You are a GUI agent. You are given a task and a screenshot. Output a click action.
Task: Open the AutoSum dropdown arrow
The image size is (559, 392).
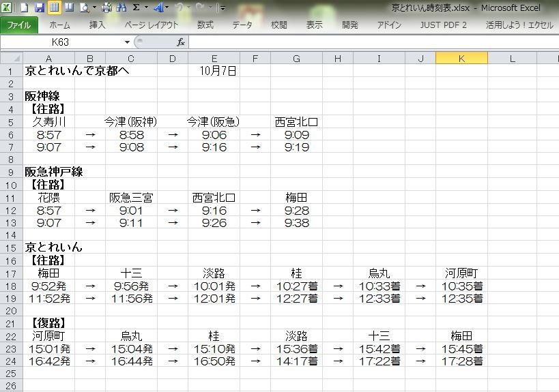[x=145, y=8]
